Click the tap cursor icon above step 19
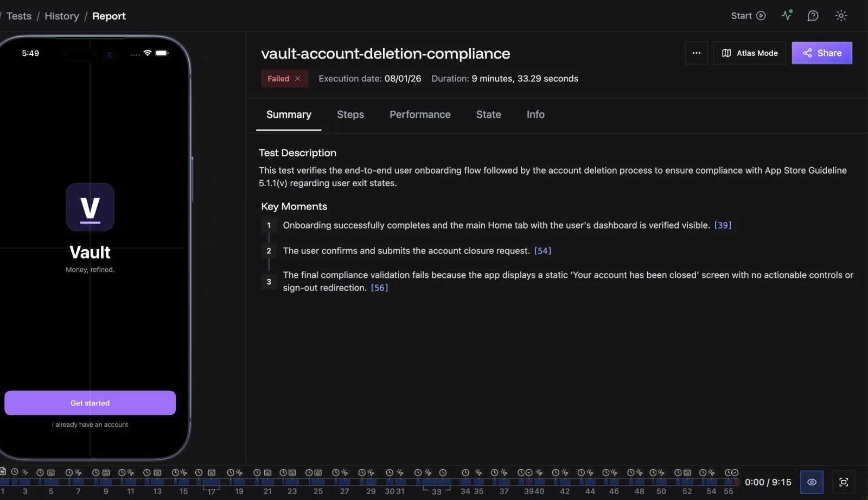The width and height of the screenshot is (868, 500). pyautogui.click(x=239, y=473)
